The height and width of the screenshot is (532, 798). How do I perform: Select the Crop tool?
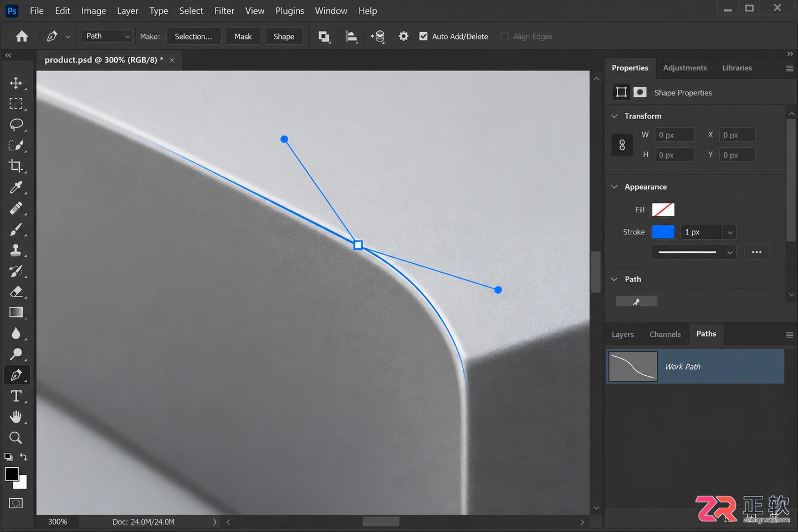click(x=16, y=166)
